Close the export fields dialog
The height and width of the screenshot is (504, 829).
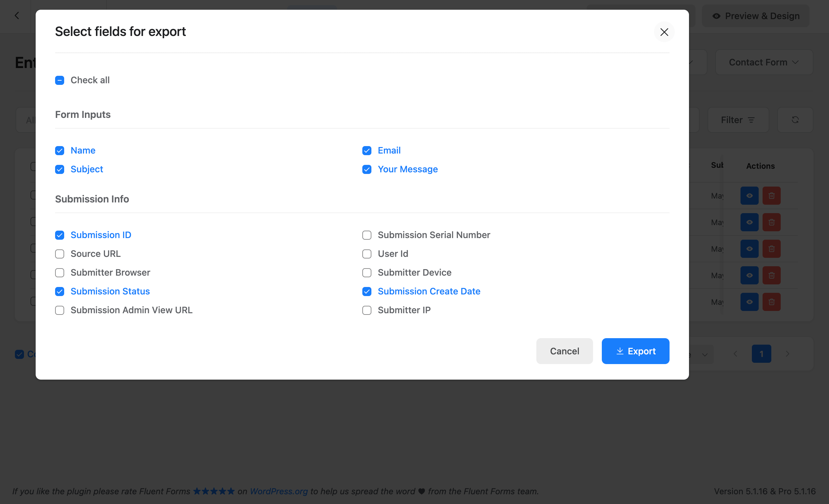[664, 32]
